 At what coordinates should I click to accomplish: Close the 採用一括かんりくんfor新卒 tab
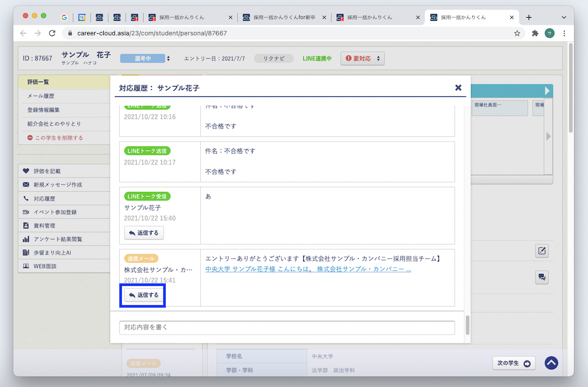tap(324, 17)
